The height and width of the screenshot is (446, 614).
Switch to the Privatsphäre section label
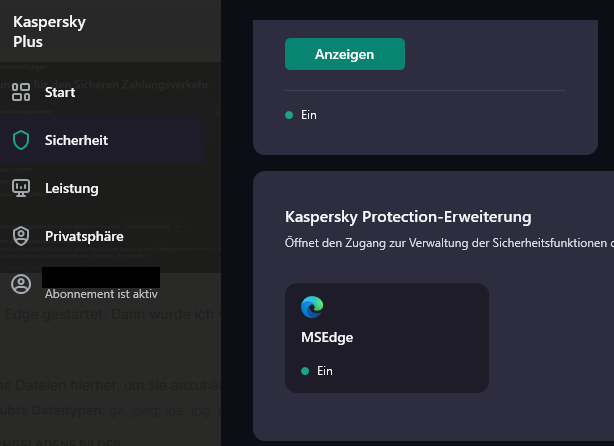pos(84,236)
